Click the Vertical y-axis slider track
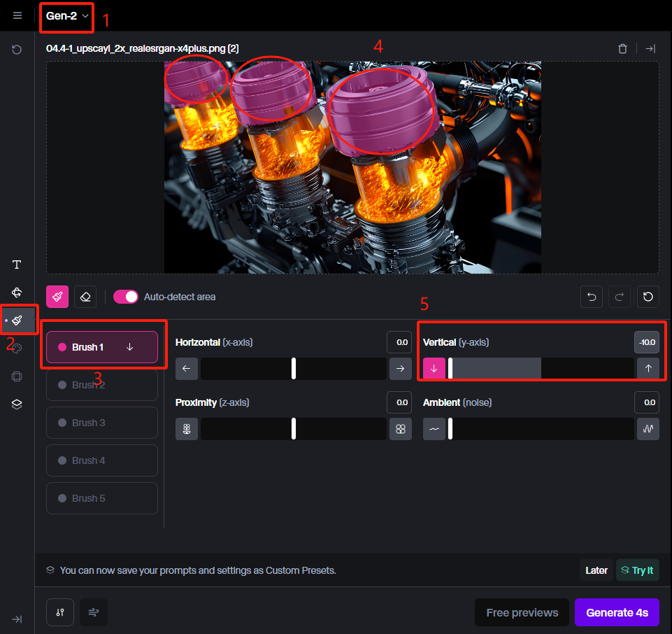This screenshot has width=672, height=634. click(541, 369)
